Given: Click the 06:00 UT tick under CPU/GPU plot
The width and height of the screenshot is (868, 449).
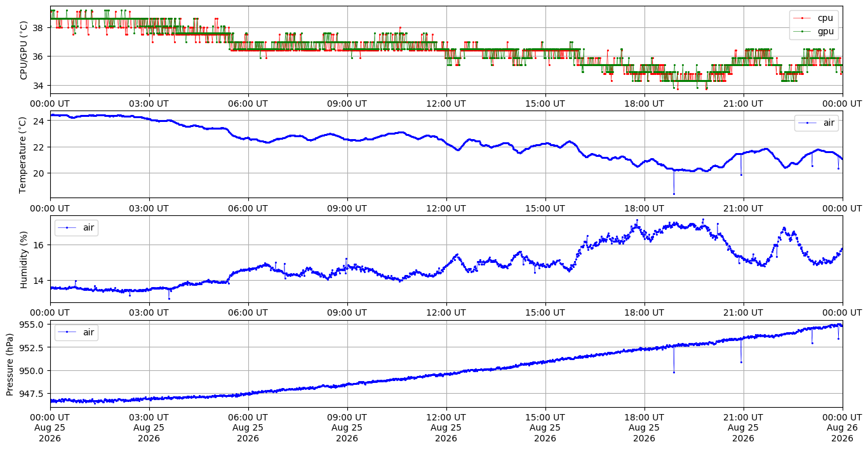Looking at the screenshot, I should pyautogui.click(x=248, y=103).
